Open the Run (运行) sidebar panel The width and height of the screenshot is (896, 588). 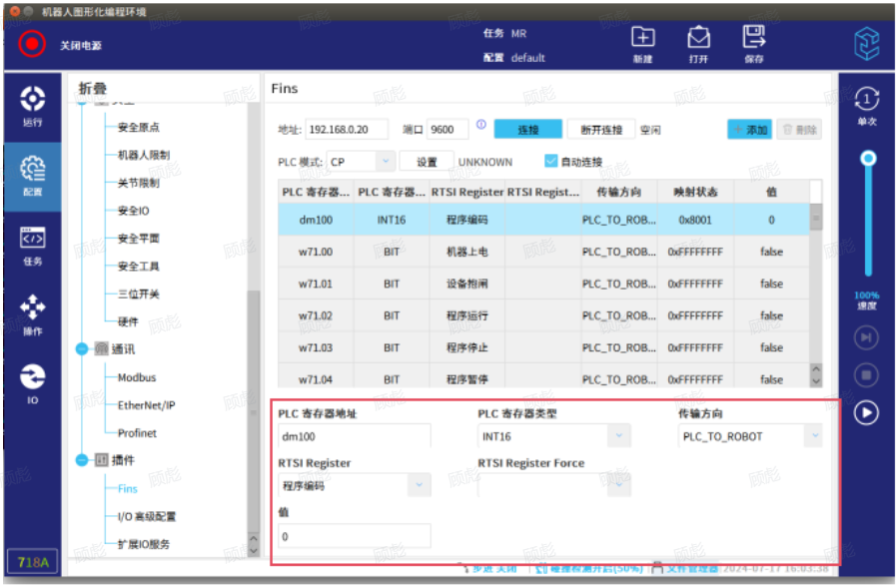click(33, 105)
